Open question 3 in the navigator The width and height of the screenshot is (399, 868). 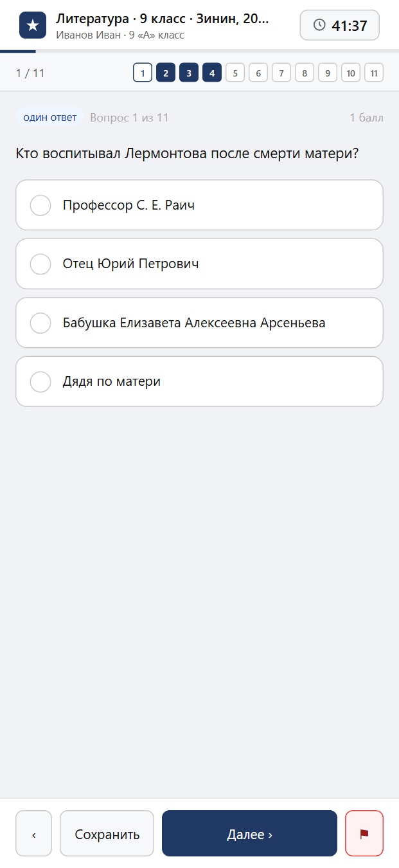(x=189, y=73)
